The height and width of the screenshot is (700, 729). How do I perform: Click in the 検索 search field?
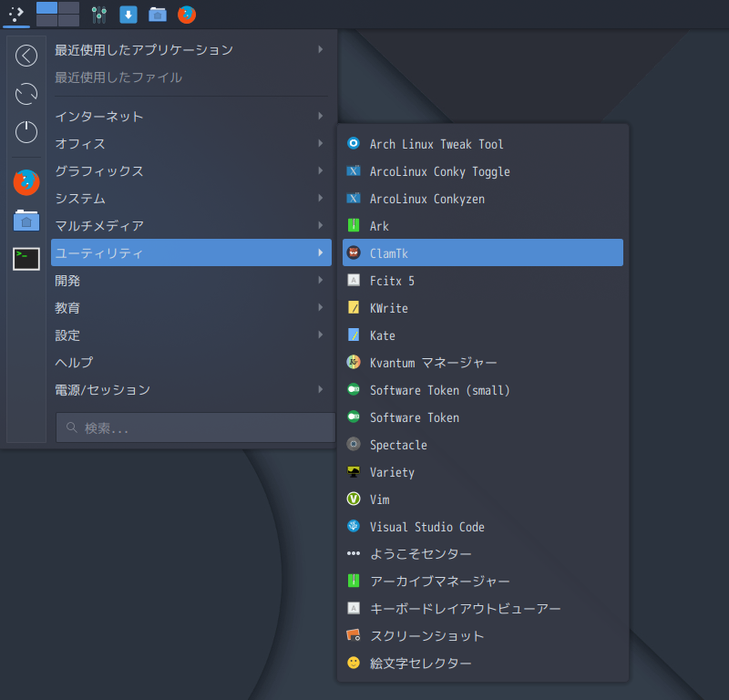tap(196, 427)
